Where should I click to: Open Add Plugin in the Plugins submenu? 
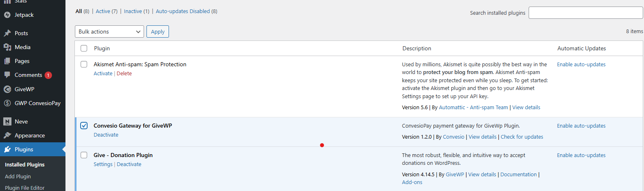pos(18,176)
